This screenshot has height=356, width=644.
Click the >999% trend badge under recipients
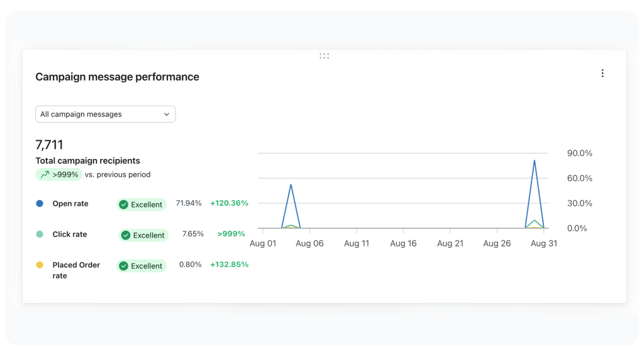[x=59, y=174]
